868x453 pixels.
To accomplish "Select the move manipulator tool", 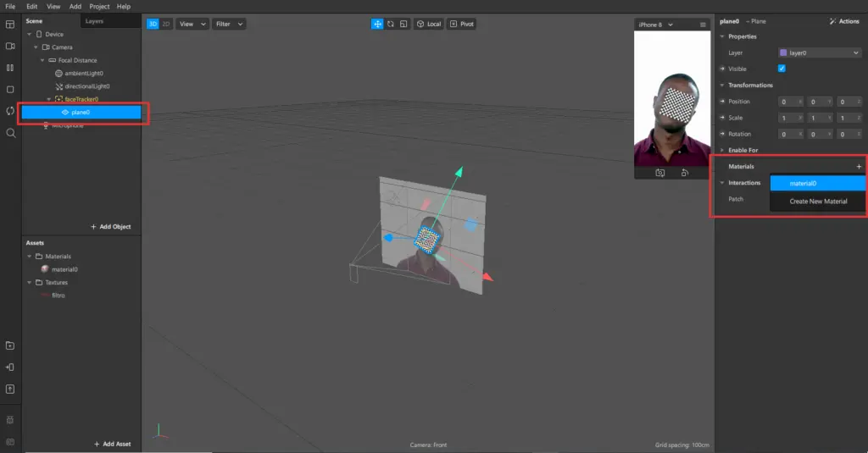I will [376, 24].
